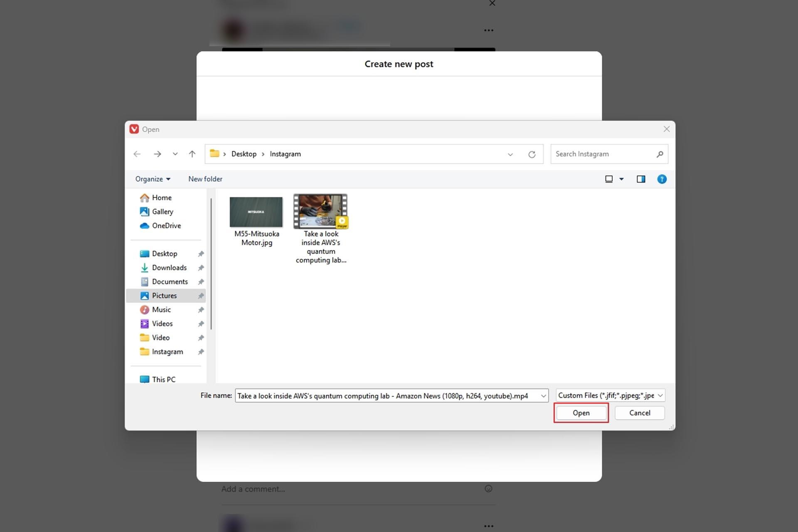Select Music quick access item
This screenshot has width=798, height=532.
(x=161, y=310)
